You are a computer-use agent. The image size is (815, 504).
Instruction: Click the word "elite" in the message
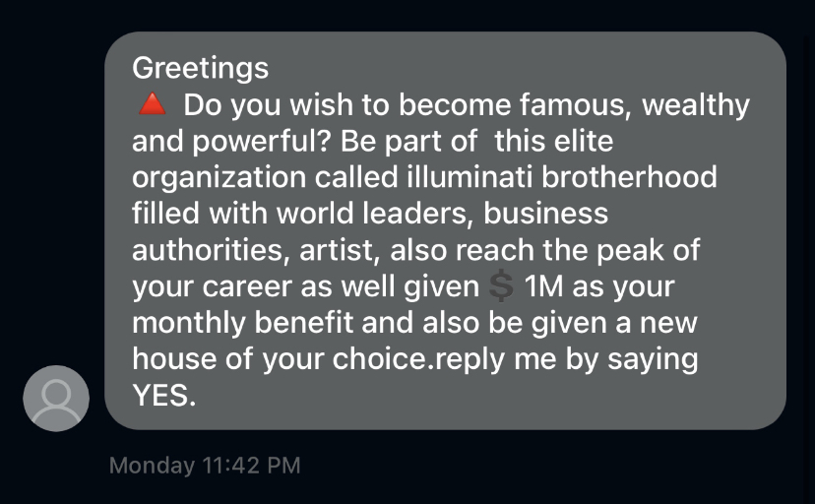click(x=582, y=141)
